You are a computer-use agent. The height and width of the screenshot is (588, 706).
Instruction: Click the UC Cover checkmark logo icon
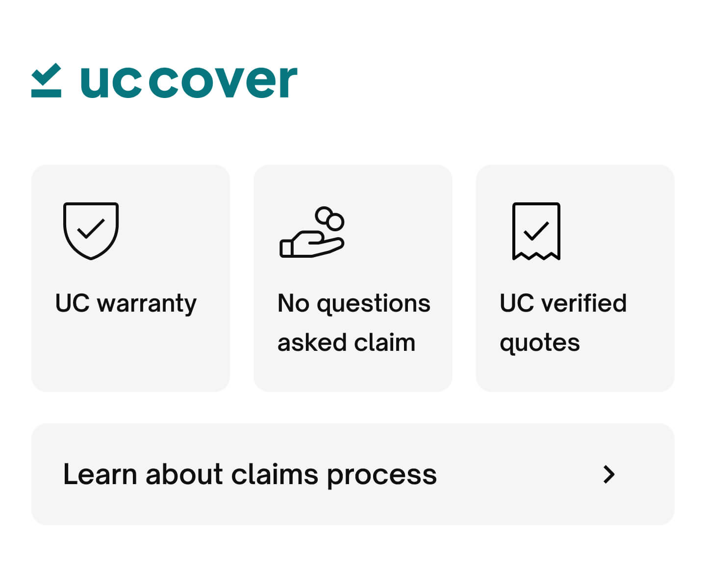point(46,80)
